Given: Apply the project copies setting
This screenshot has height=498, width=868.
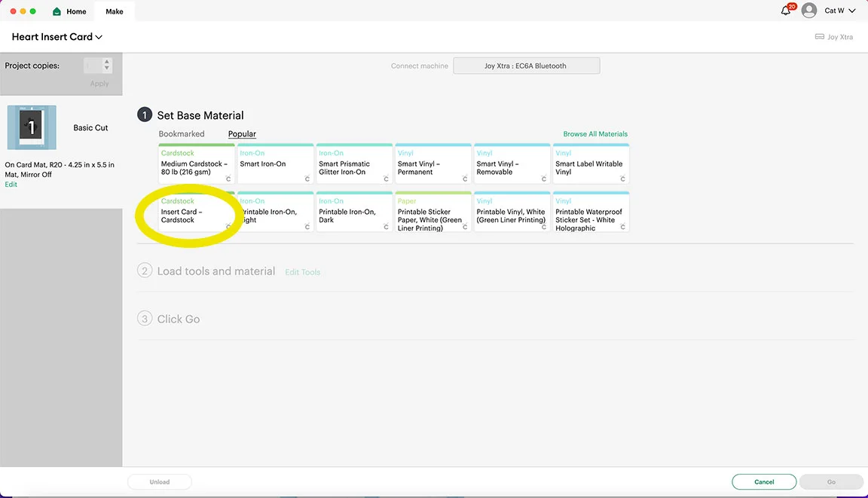Looking at the screenshot, I should point(99,84).
